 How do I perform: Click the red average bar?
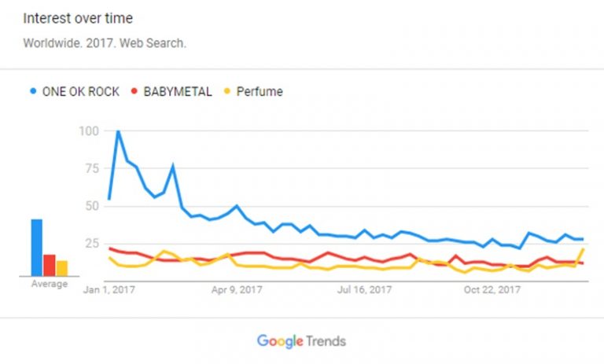(x=50, y=265)
